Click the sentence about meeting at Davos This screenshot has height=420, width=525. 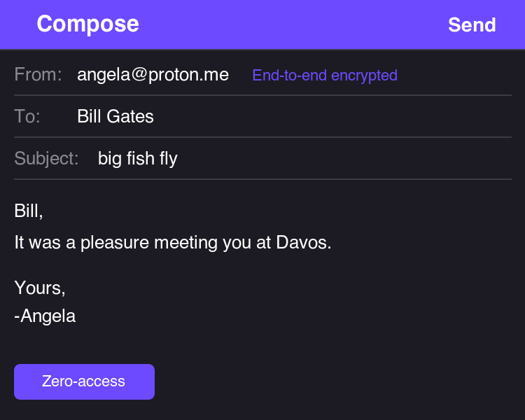172,243
